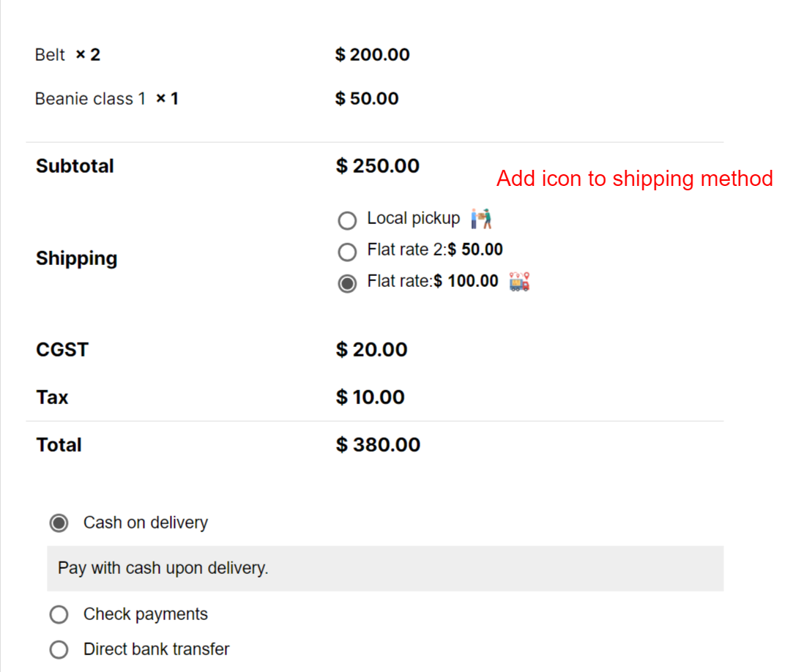Click the Pay with cash upon delivery box
Screen dimensions: 793x672
[385, 568]
